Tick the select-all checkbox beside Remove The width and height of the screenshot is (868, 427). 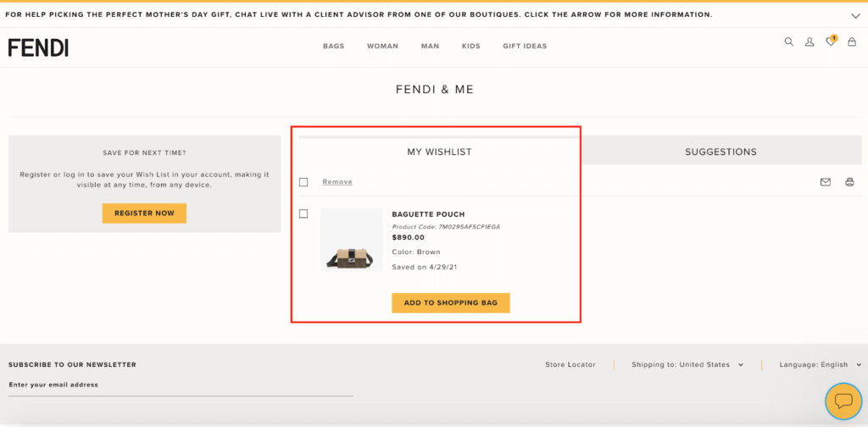(x=303, y=182)
